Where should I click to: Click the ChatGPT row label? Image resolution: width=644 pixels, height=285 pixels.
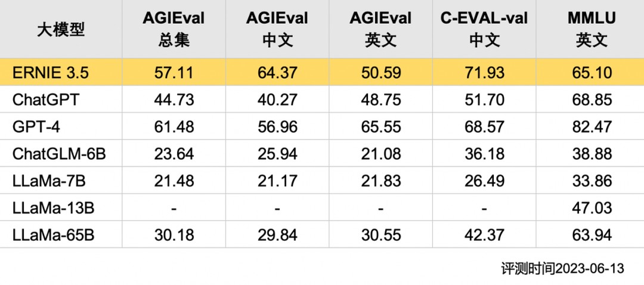pyautogui.click(x=45, y=100)
